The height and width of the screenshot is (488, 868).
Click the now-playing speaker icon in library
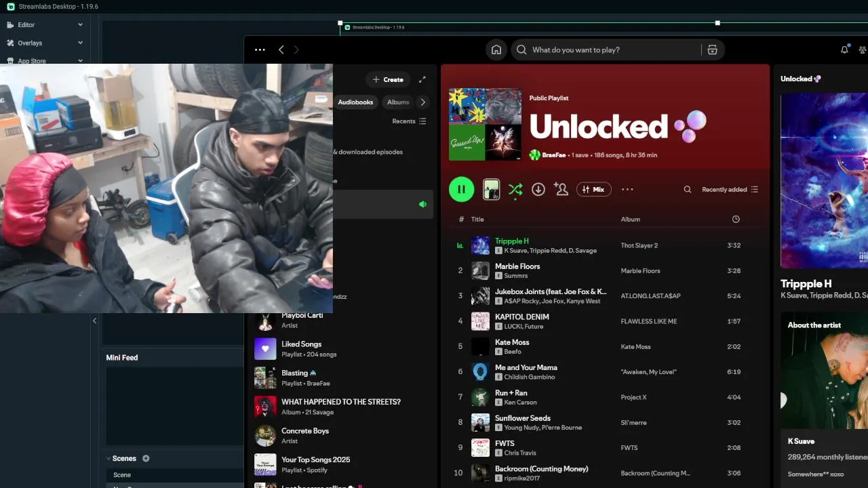pos(422,204)
